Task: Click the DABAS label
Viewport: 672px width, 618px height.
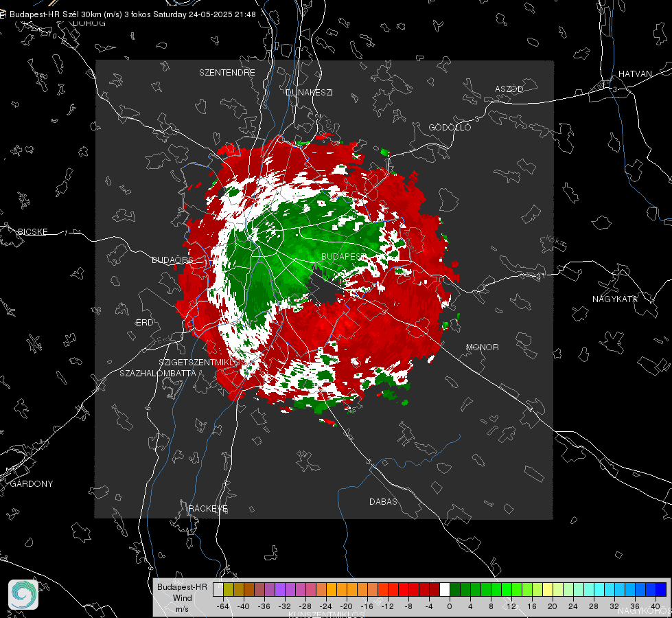Action: pos(383,502)
